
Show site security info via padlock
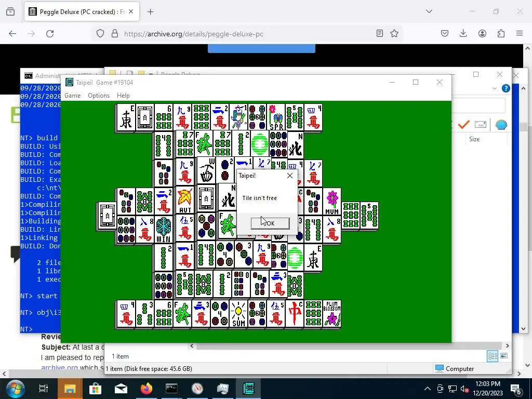point(115,34)
